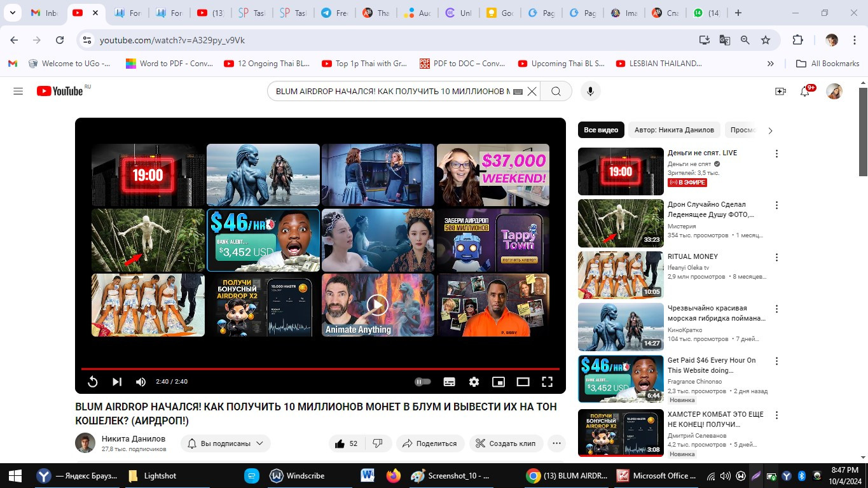Enter full screen mode
This screenshot has height=488, width=868.
point(547,382)
